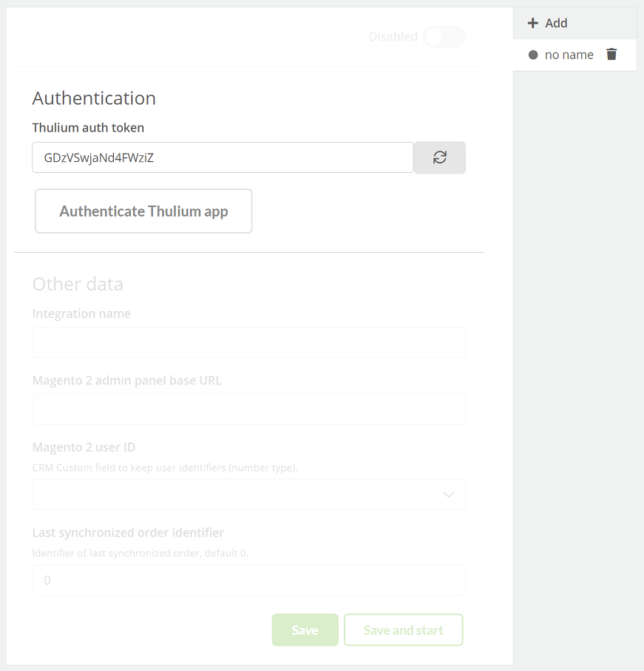Viewport: 644px width, 671px height.
Task: Click Authenticate Thulium app button
Action: (x=143, y=211)
